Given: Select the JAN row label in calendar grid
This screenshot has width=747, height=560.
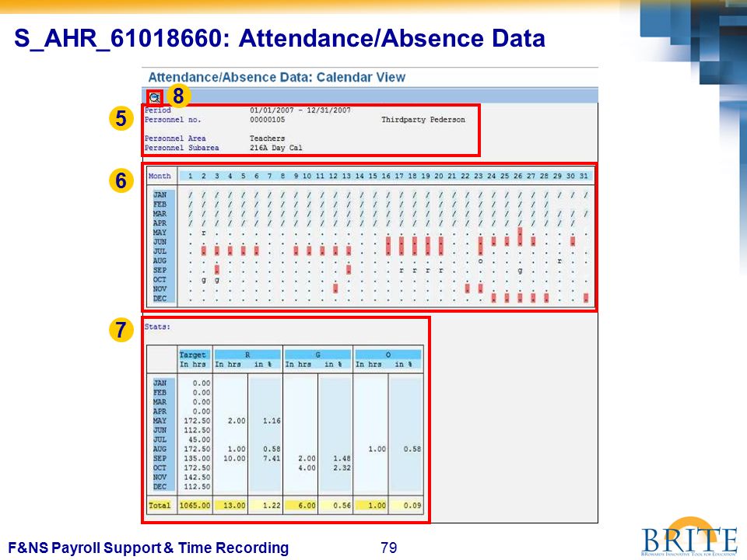Looking at the screenshot, I should point(160,194).
